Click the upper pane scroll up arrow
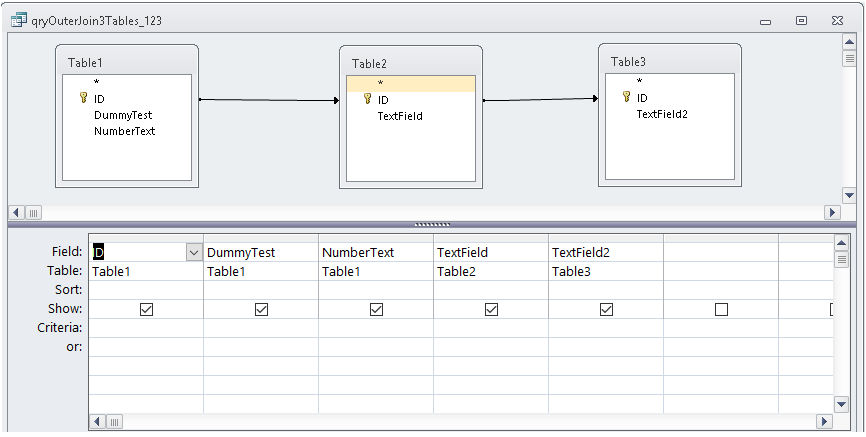The image size is (866, 437). [849, 42]
